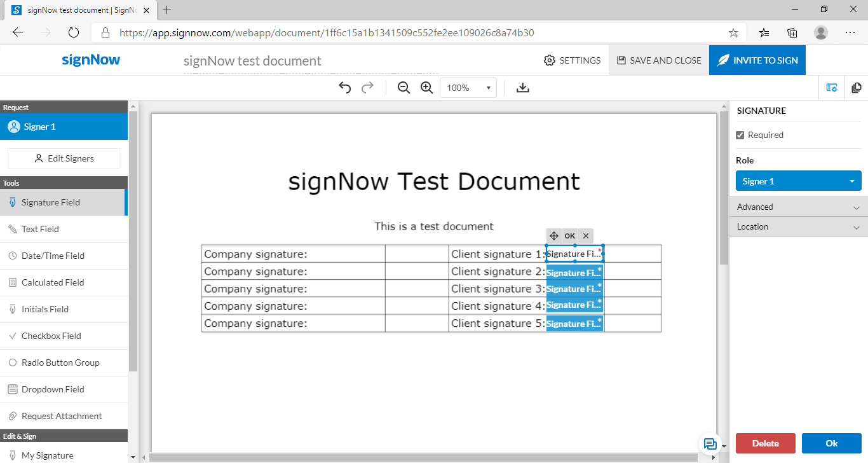This screenshot has height=463, width=868.
Task: Open the document pages panel icon
Action: 856,88
